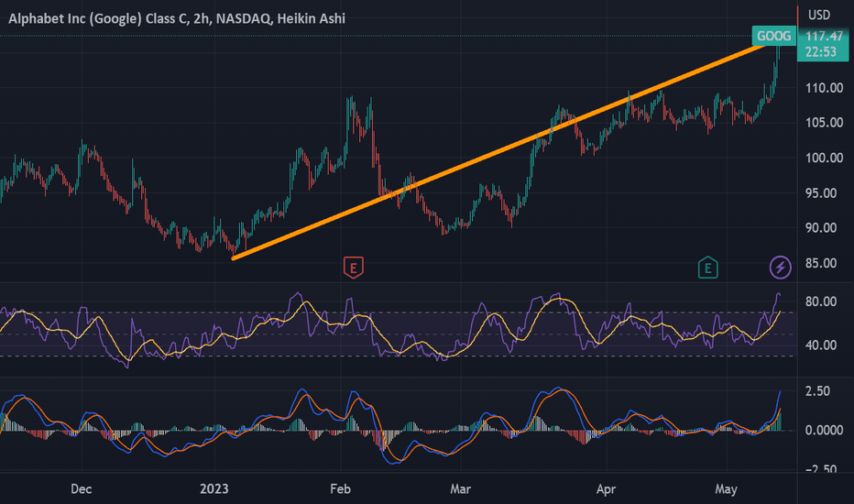This screenshot has height=504, width=854.
Task: Click the red earnings E marker
Action: tap(354, 268)
